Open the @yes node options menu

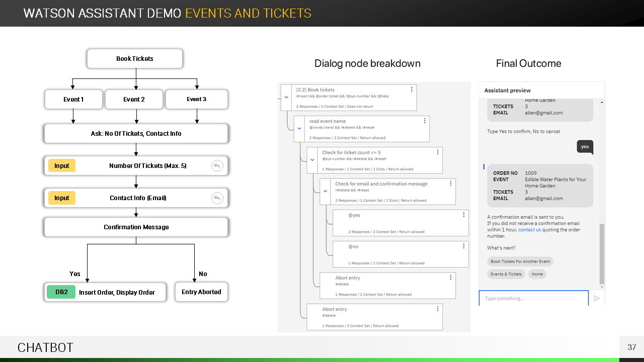[463, 215]
